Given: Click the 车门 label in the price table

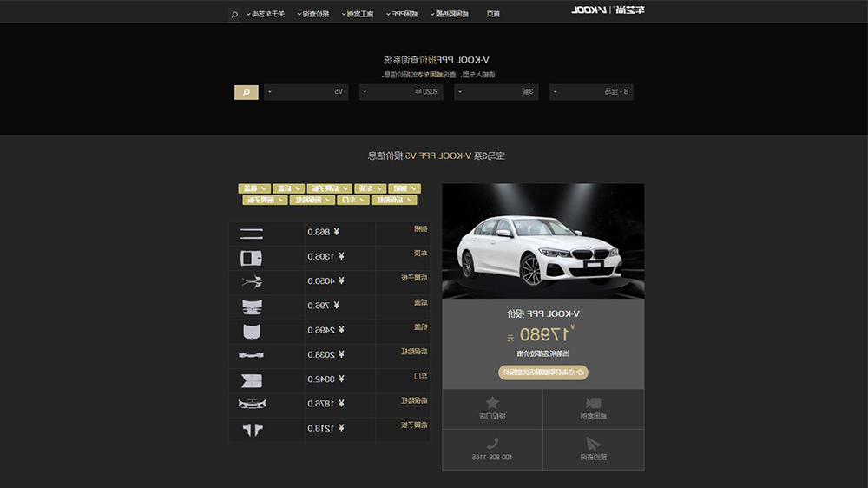Looking at the screenshot, I should pyautogui.click(x=421, y=376).
